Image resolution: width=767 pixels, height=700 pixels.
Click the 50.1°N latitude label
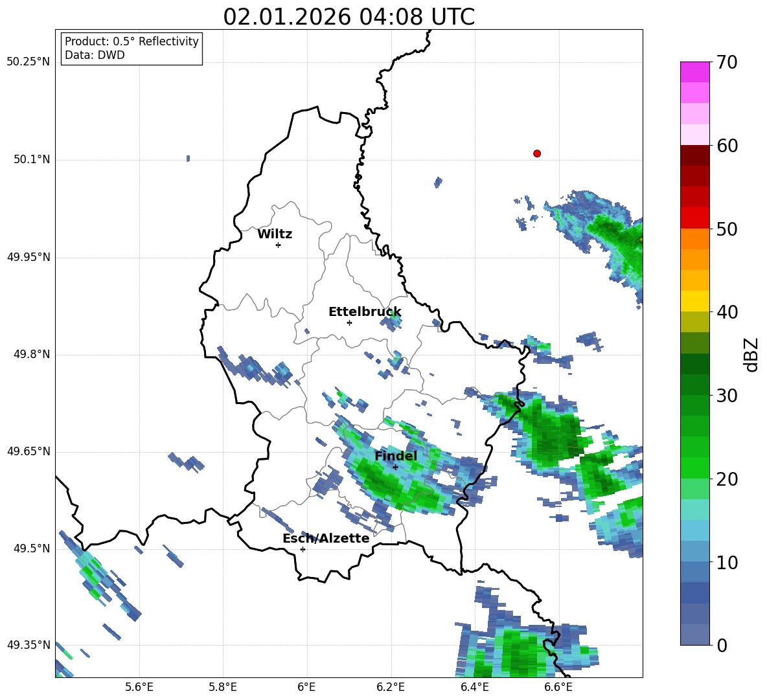pyautogui.click(x=32, y=160)
